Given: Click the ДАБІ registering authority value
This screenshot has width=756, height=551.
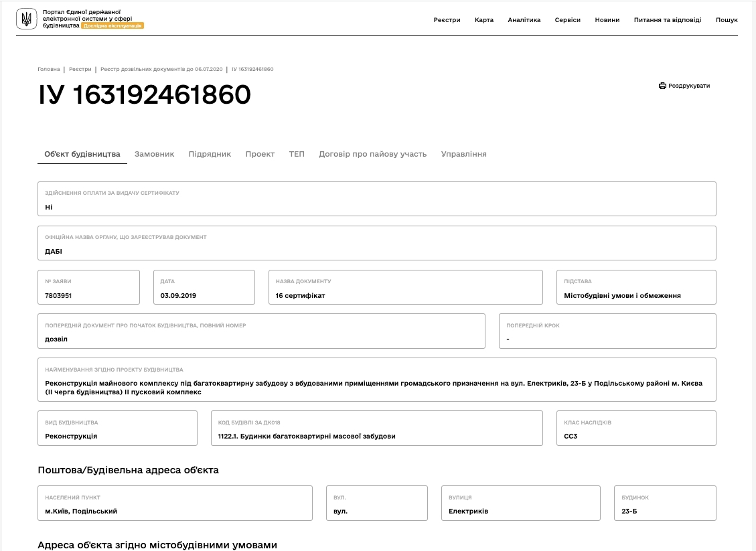Looking at the screenshot, I should (54, 251).
